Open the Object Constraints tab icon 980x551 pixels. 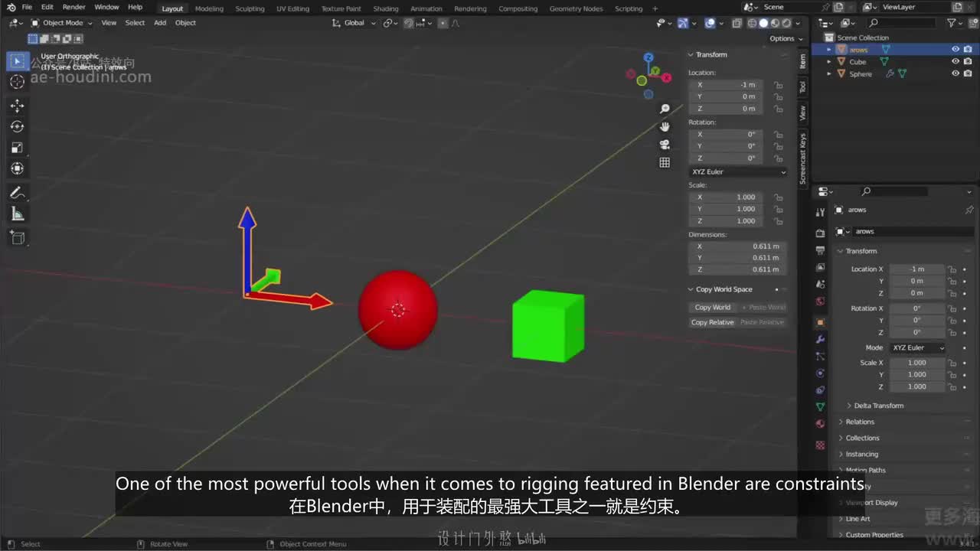tap(820, 390)
